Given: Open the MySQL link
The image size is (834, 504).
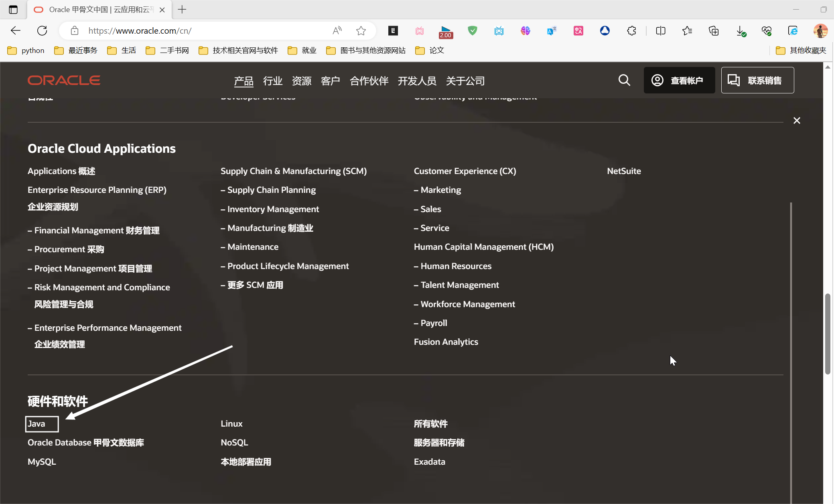Looking at the screenshot, I should [x=42, y=462].
